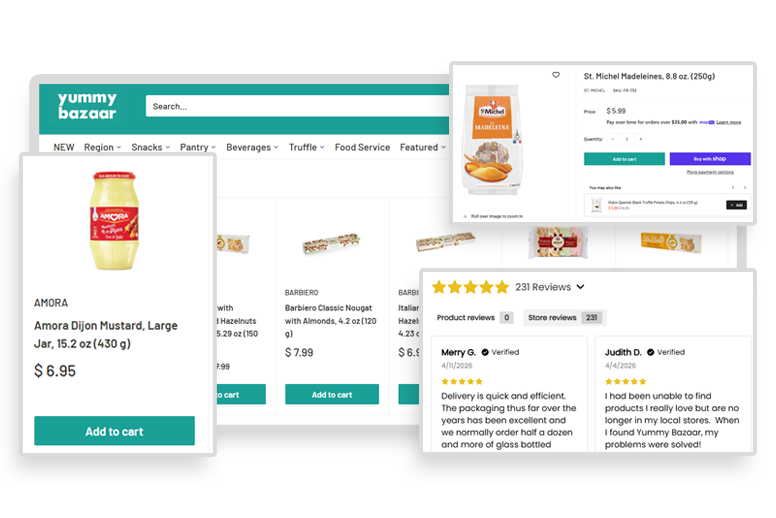Add St. Michel Madeleines to wishlist heart
The image size is (776, 518).
pos(556,75)
